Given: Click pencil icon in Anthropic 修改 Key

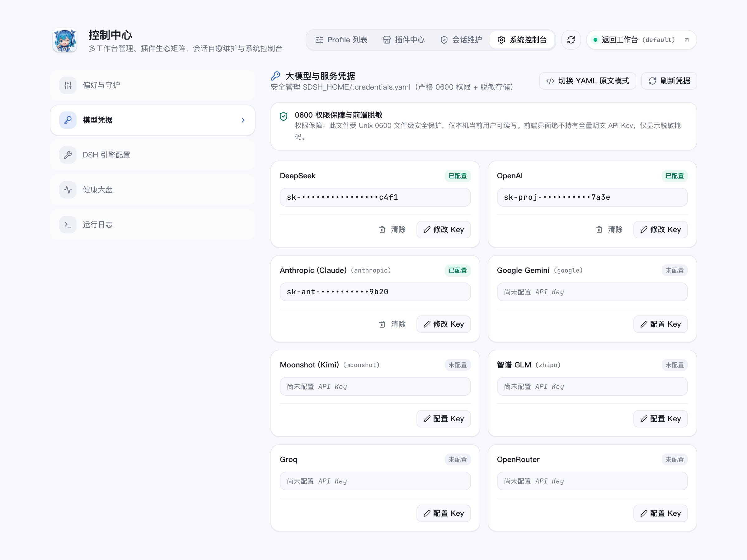Looking at the screenshot, I should (x=427, y=324).
